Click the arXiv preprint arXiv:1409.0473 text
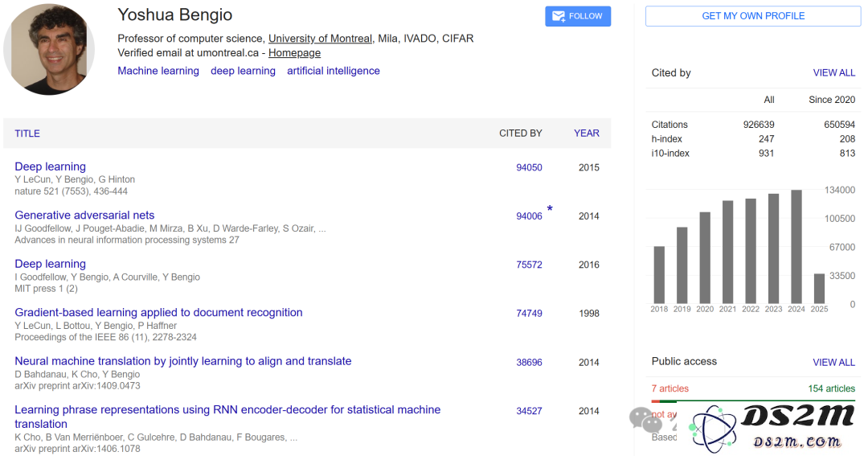 point(77,386)
